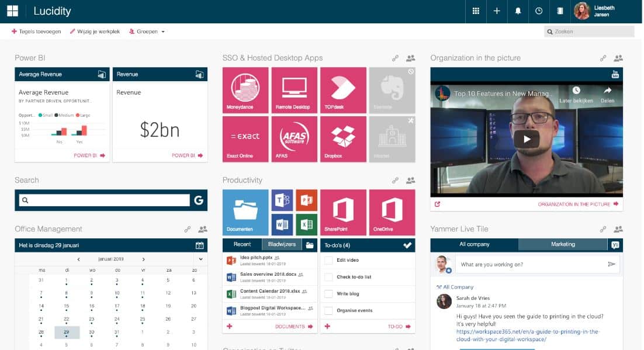644x350 pixels.
Task: Mark Organise events as done
Action: tap(328, 310)
